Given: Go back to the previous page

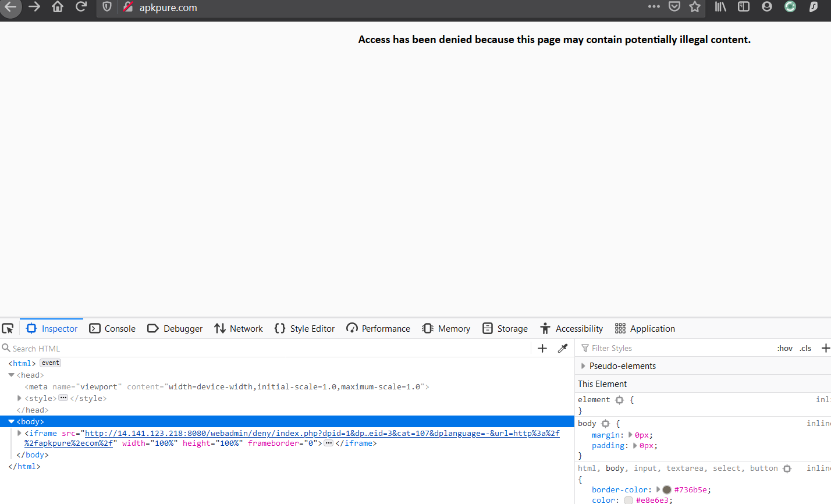Looking at the screenshot, I should click(10, 7).
